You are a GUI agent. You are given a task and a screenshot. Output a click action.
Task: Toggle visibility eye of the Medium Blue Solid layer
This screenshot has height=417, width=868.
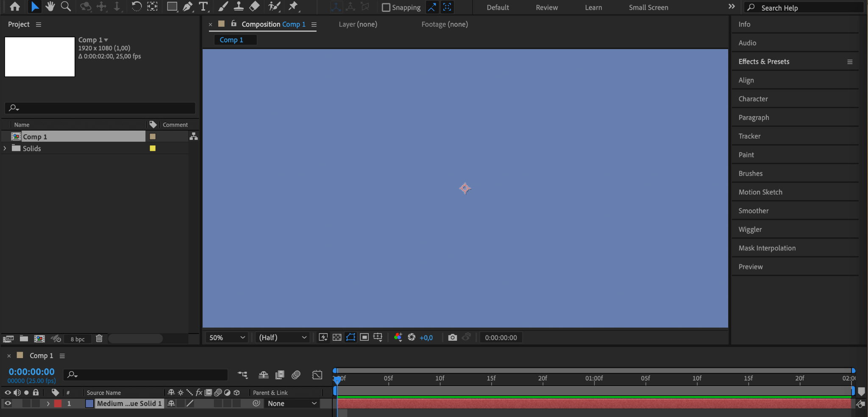pyautogui.click(x=8, y=403)
